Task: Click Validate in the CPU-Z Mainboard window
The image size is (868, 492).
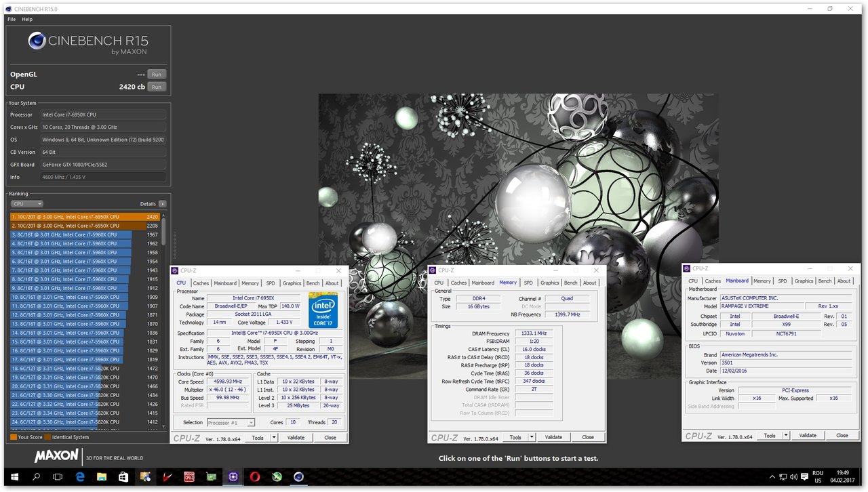Action: point(808,436)
